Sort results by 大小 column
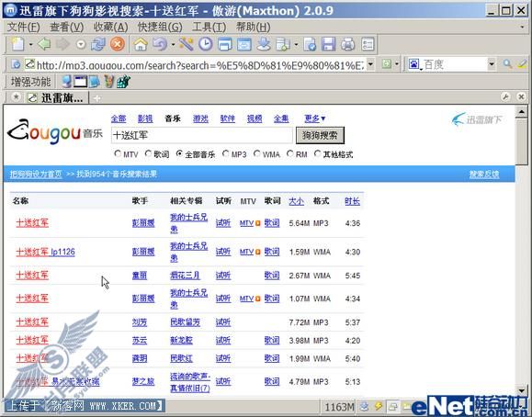The width and height of the screenshot is (532, 417). click(x=296, y=201)
